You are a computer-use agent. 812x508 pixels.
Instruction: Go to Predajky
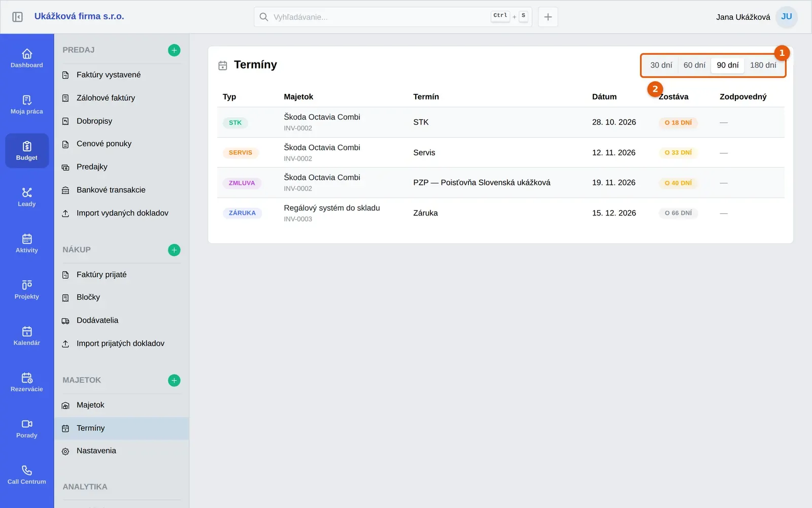(122, 167)
